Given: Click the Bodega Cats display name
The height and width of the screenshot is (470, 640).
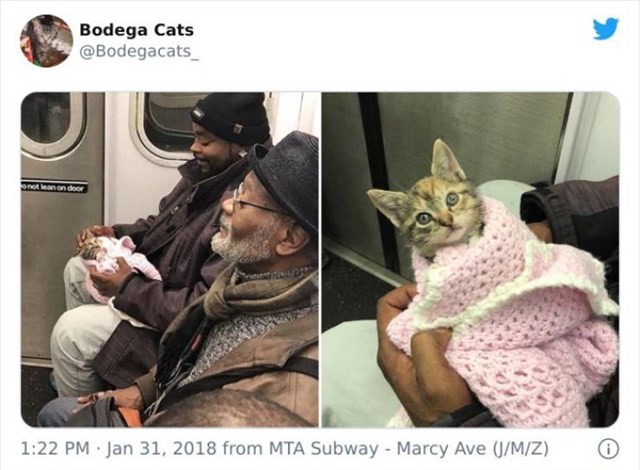Looking at the screenshot, I should [136, 30].
